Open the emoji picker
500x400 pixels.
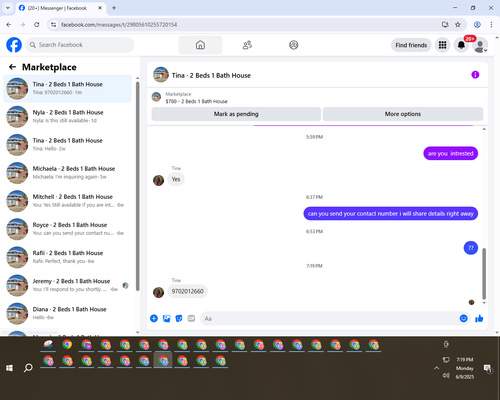(x=463, y=318)
